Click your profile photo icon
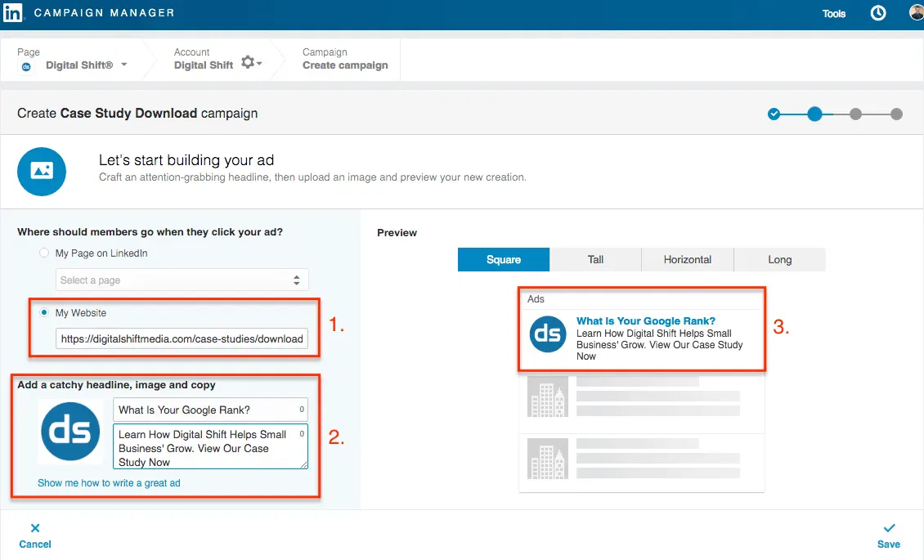Image resolution: width=924 pixels, height=560 pixels. click(915, 12)
